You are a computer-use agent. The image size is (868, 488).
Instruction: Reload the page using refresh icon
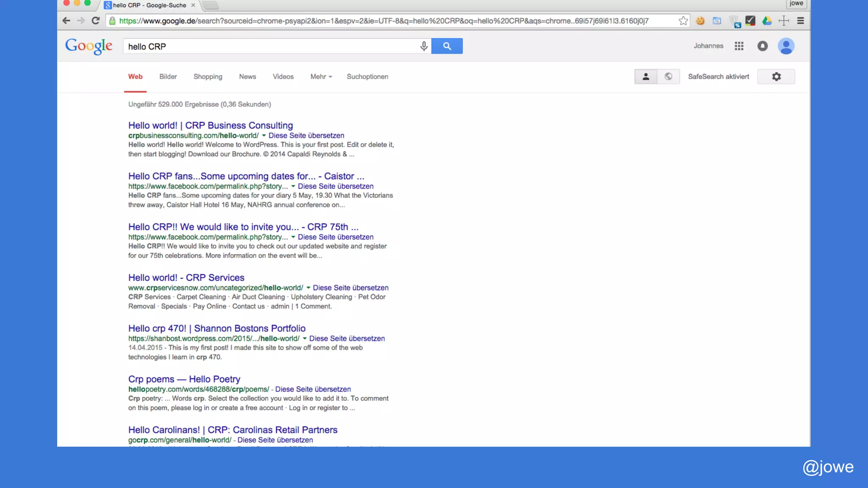tap(96, 21)
